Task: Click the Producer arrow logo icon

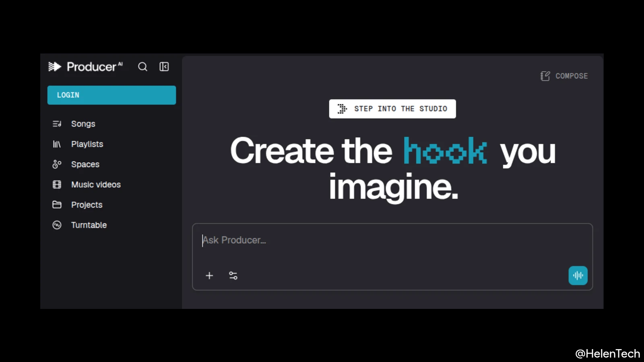Action: pos(54,66)
